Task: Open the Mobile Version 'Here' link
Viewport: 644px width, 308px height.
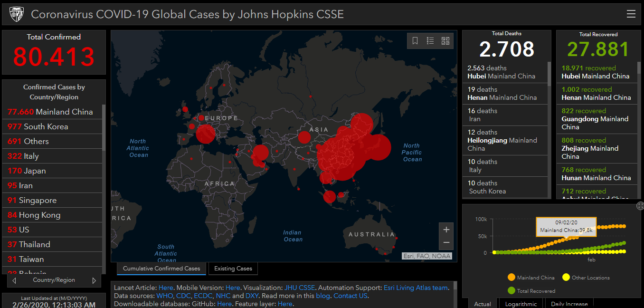Action: pos(233,288)
